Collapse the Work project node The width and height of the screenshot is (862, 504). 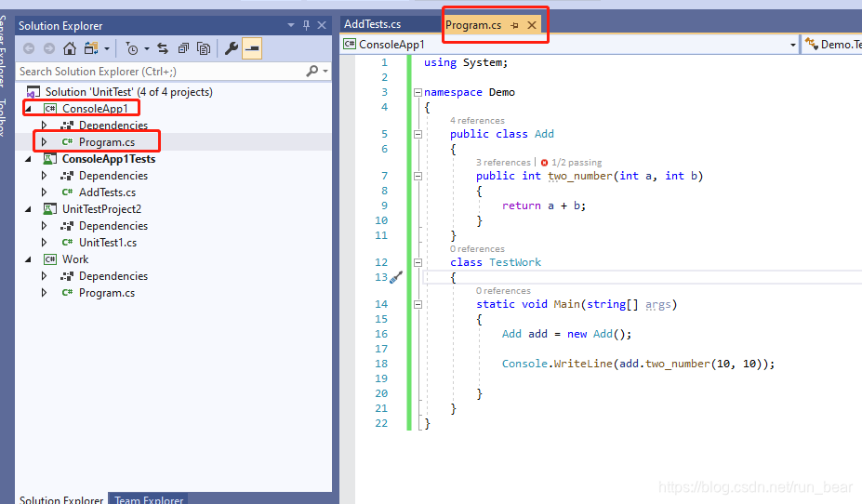pyautogui.click(x=28, y=259)
